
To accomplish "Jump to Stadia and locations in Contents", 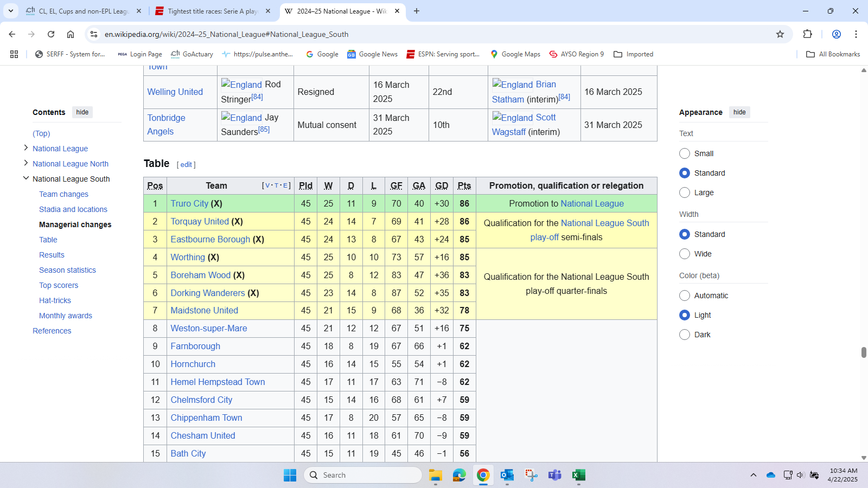I will (x=73, y=209).
